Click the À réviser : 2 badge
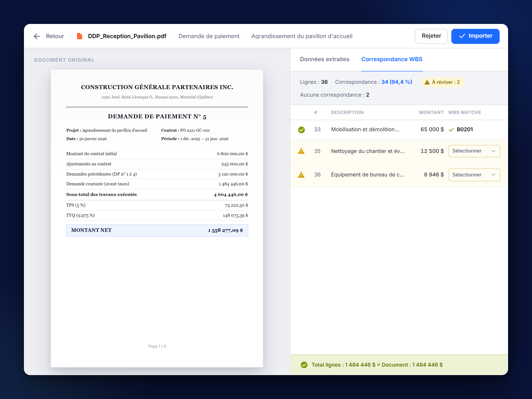The width and height of the screenshot is (532, 399). [442, 82]
